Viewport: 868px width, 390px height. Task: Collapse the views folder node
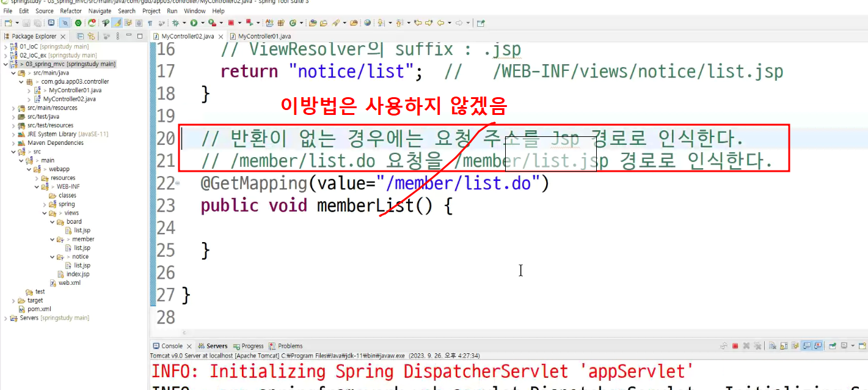coord(44,213)
